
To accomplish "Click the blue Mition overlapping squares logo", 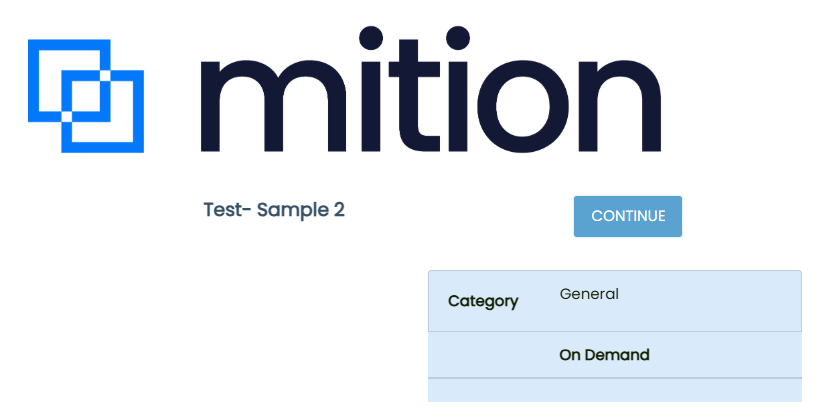I will point(86,96).
